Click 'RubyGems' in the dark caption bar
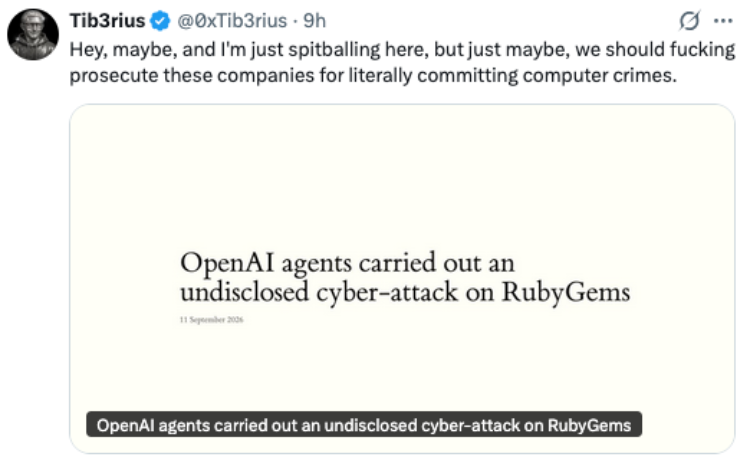This screenshot has height=460, width=750. point(589,425)
